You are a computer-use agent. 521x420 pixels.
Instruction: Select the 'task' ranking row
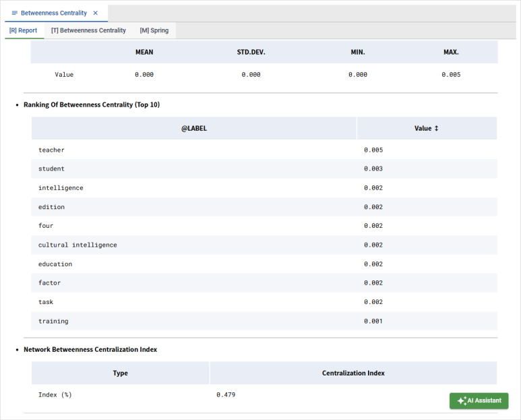(x=264, y=302)
